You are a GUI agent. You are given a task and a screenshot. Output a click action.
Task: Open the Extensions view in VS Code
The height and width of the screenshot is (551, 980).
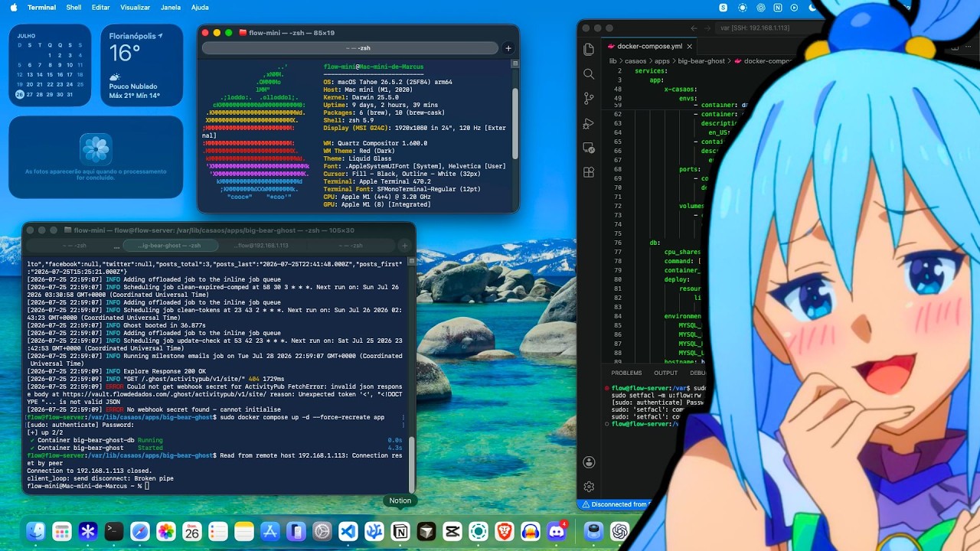pyautogui.click(x=589, y=172)
